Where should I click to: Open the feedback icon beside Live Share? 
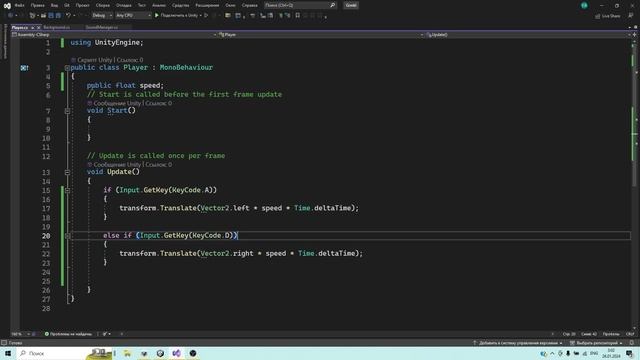pos(631,16)
